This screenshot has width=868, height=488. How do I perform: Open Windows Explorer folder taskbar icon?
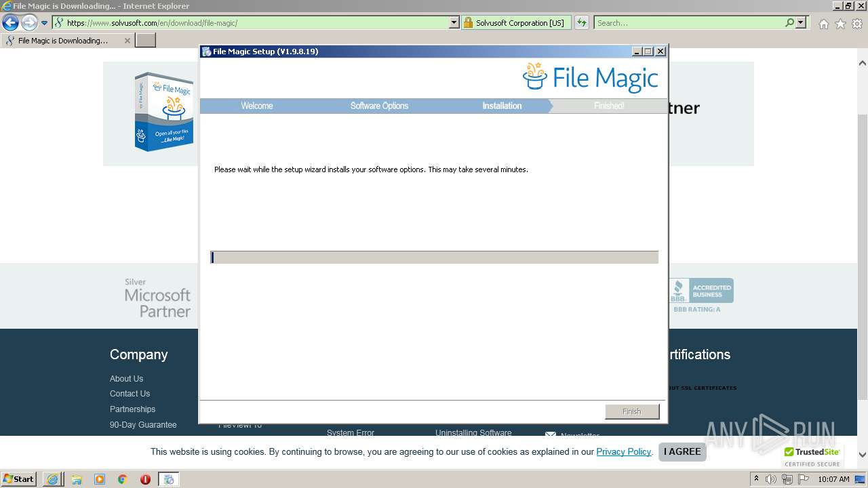[77, 479]
